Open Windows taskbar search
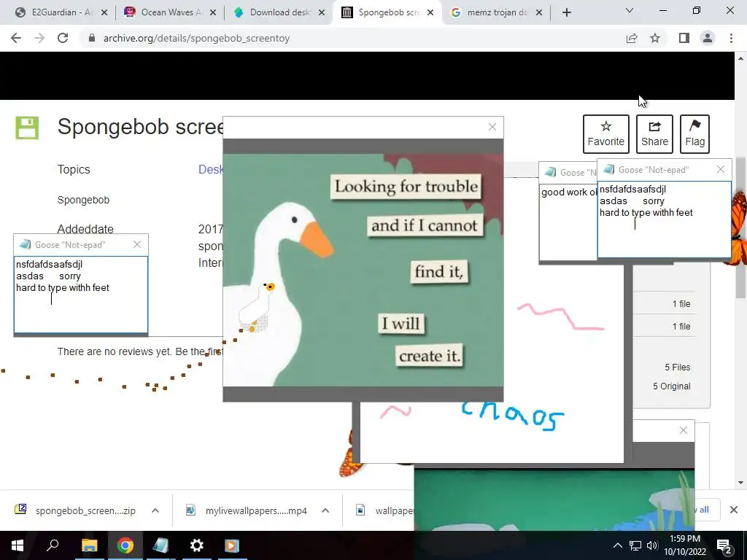The image size is (747, 560). (53, 545)
